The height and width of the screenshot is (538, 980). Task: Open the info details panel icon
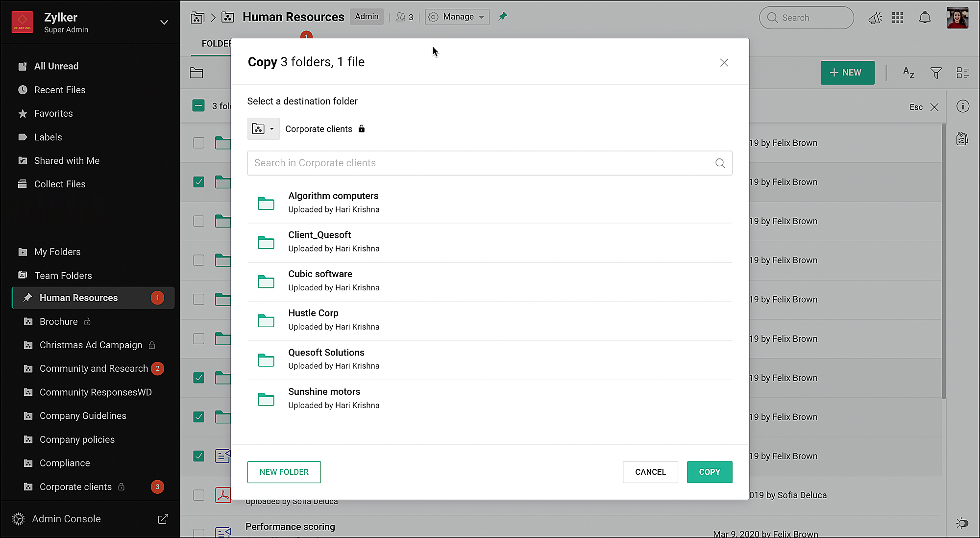(962, 106)
